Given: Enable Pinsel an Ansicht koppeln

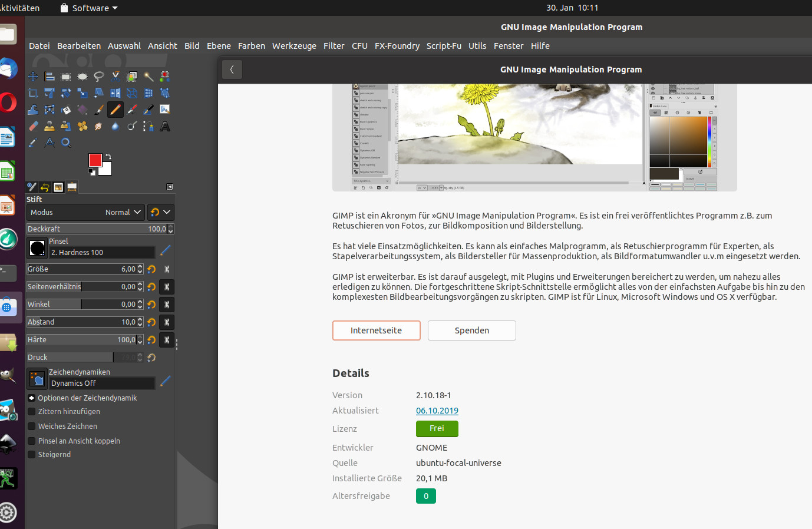Looking at the screenshot, I should 32,441.
